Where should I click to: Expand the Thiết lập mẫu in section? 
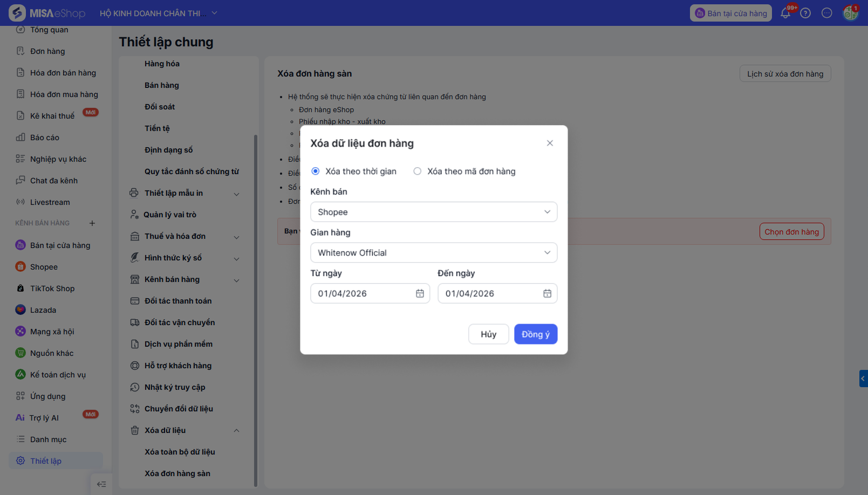pyautogui.click(x=236, y=194)
